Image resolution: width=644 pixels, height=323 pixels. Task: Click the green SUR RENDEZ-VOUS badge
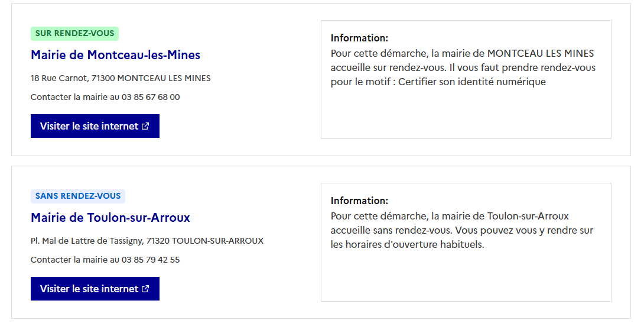(x=74, y=34)
